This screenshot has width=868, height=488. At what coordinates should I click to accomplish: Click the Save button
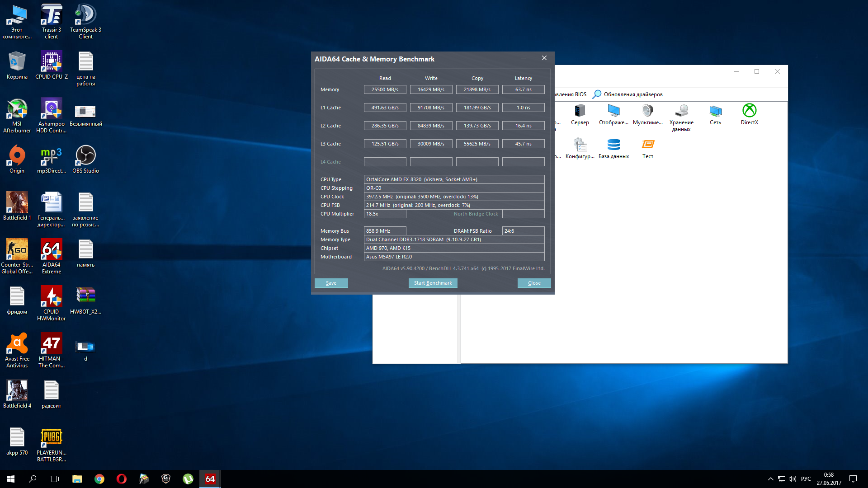[331, 283]
